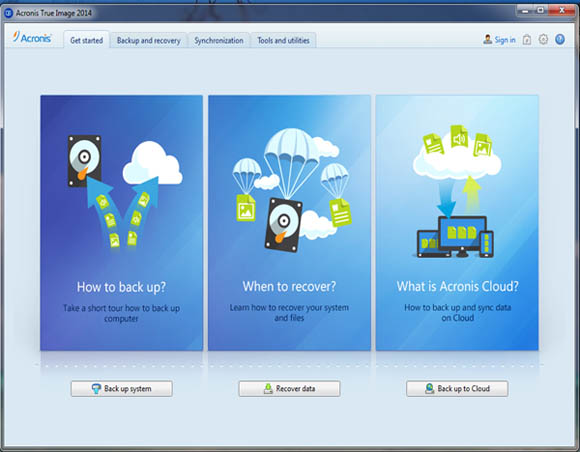
Task: Click the parachuting hard drive illustration
Action: point(291,190)
